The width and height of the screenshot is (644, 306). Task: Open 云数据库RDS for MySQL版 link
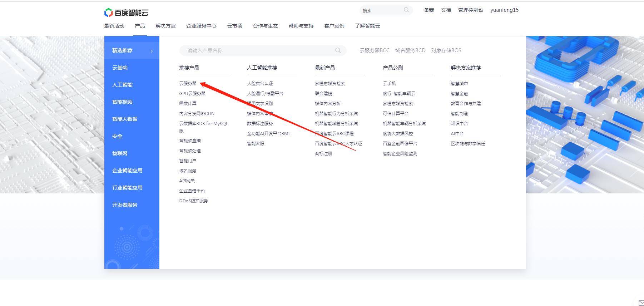(204, 127)
